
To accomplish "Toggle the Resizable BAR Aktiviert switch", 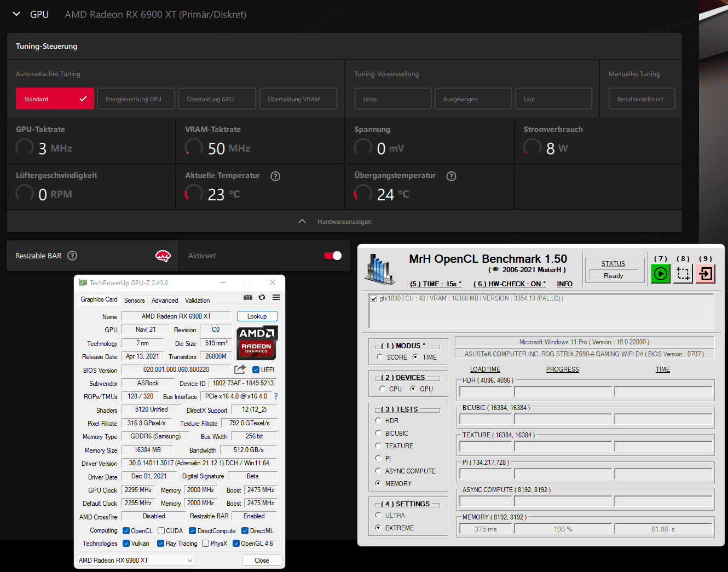I will pos(333,256).
